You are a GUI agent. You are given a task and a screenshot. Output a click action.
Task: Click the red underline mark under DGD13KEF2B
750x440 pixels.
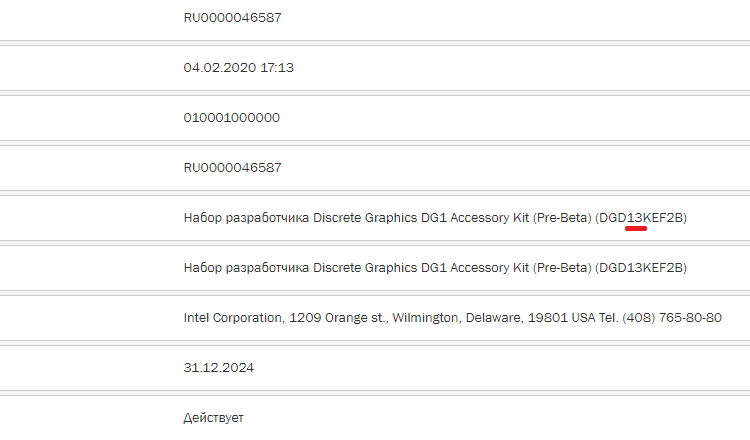tap(636, 229)
